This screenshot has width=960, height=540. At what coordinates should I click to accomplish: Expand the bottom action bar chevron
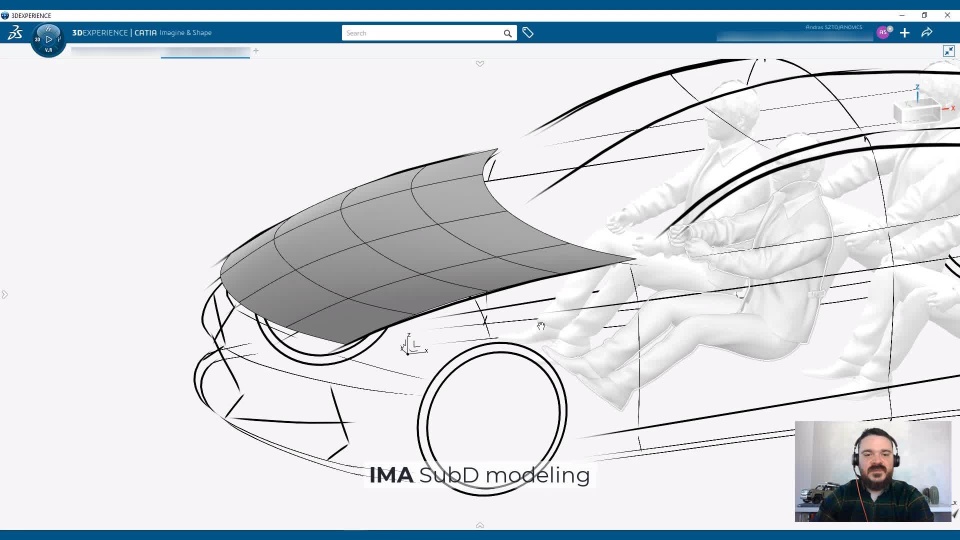[x=480, y=525]
